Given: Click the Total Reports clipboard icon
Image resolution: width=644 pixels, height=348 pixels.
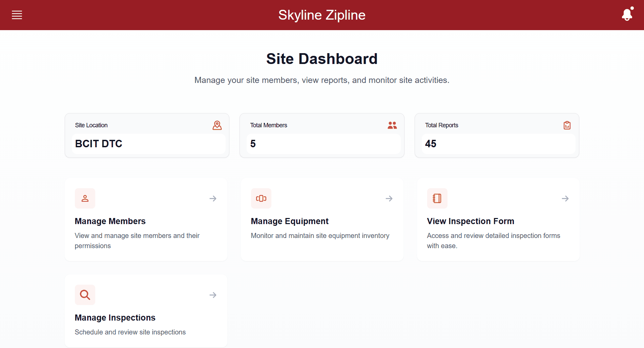Looking at the screenshot, I should 567,125.
